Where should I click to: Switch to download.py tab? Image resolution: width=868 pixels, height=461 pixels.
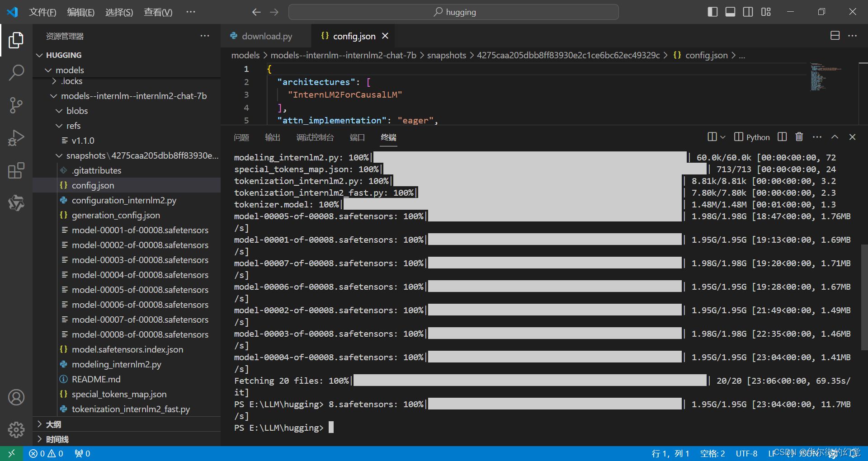click(266, 36)
